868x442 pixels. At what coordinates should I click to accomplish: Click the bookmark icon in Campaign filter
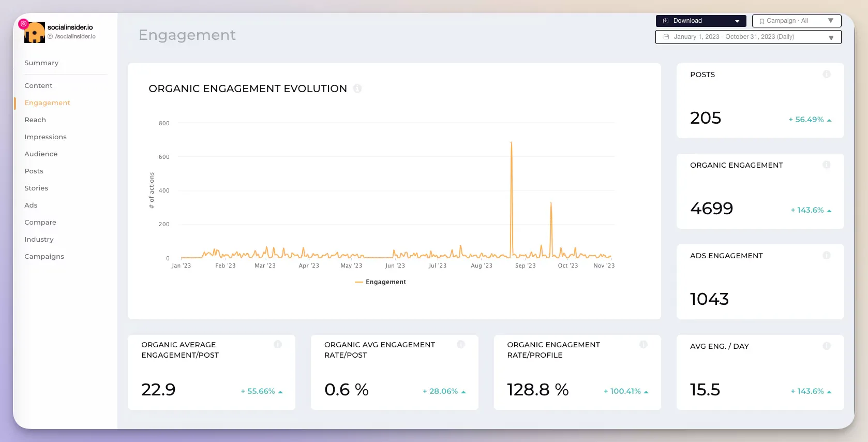761,21
